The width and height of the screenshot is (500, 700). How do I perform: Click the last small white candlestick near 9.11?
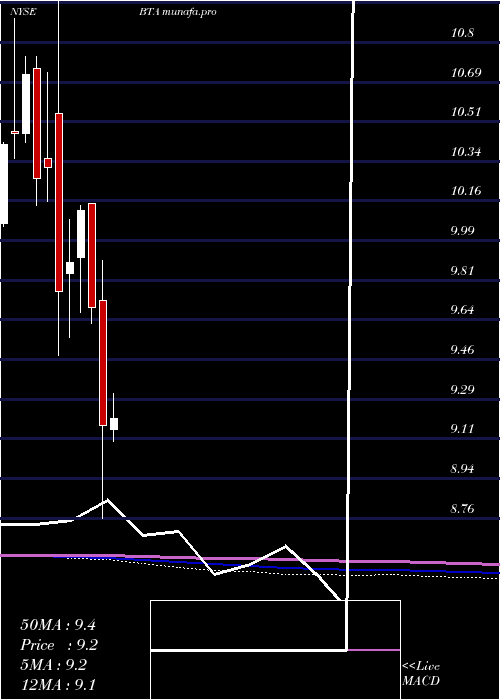pyautogui.click(x=114, y=424)
